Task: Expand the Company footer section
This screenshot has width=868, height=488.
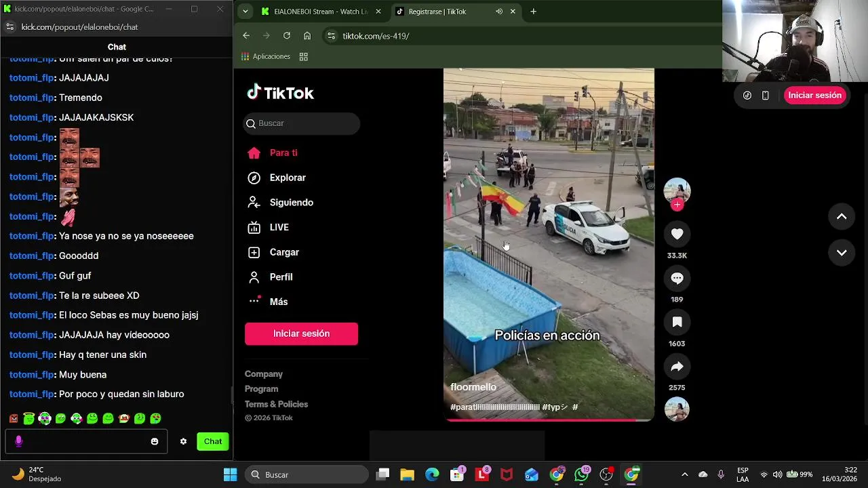Action: pyautogui.click(x=264, y=374)
